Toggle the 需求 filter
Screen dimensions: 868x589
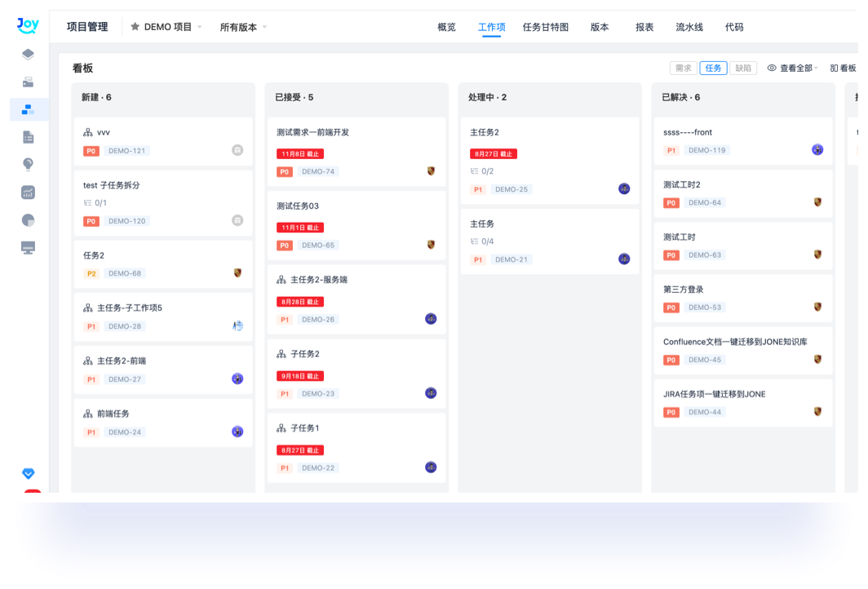[x=683, y=68]
